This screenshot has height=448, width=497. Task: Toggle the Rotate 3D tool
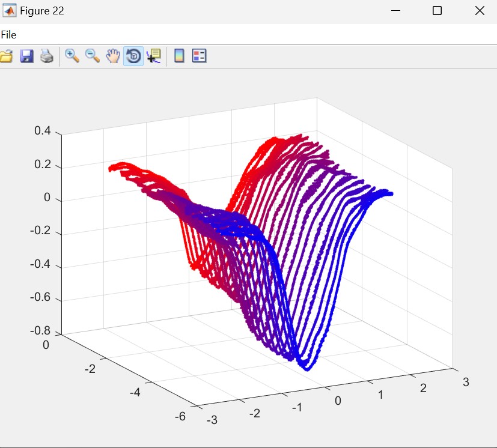click(x=133, y=56)
